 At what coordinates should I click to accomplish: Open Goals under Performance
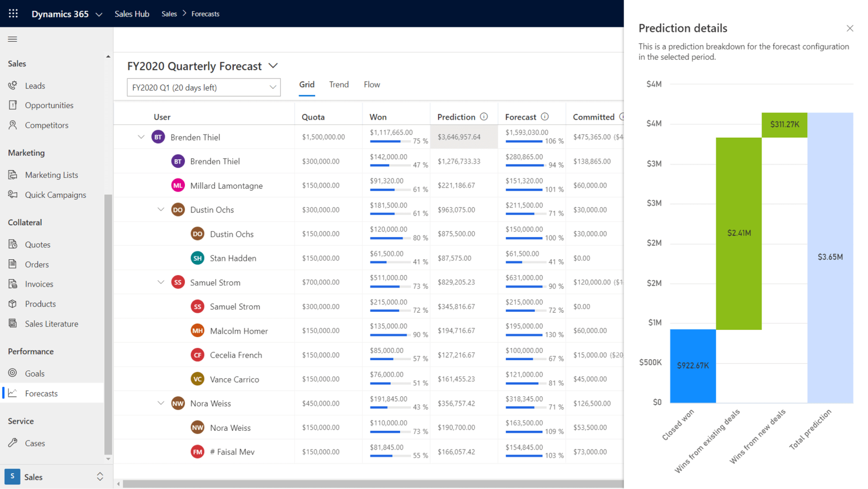click(x=34, y=373)
